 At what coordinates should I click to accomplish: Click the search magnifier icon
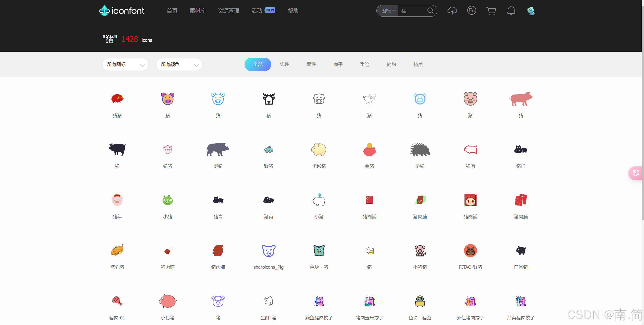(430, 11)
